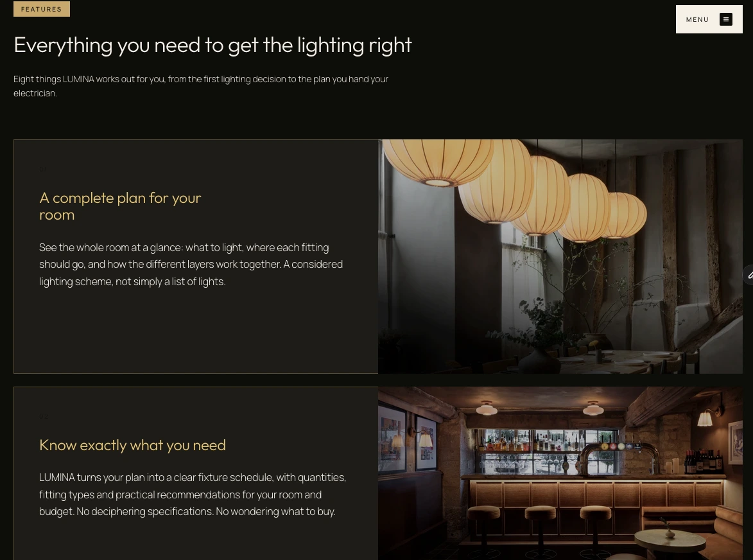Image resolution: width=753 pixels, height=560 pixels.
Task: Select the FEATURES badge
Action: coord(41,9)
